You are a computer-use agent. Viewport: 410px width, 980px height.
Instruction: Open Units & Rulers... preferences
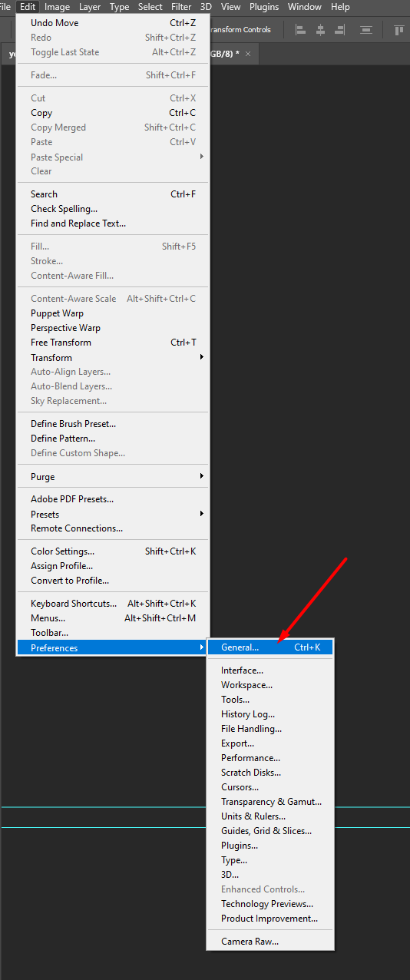(x=270, y=816)
